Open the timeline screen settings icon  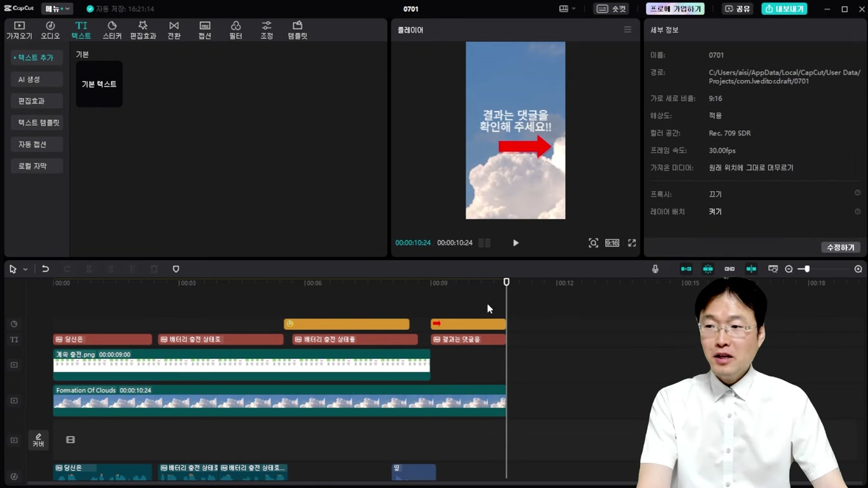pos(773,269)
